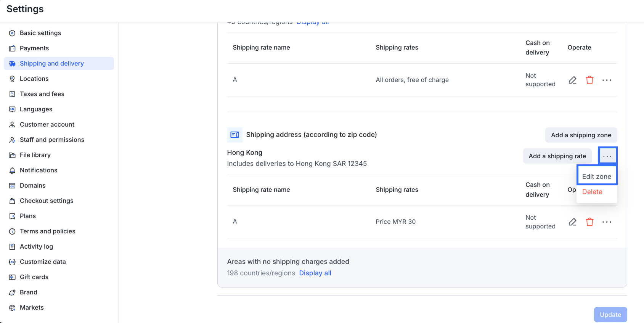This screenshot has width=644, height=323.
Task: Open more options for Price MYR 30 rate
Action: coord(607,222)
